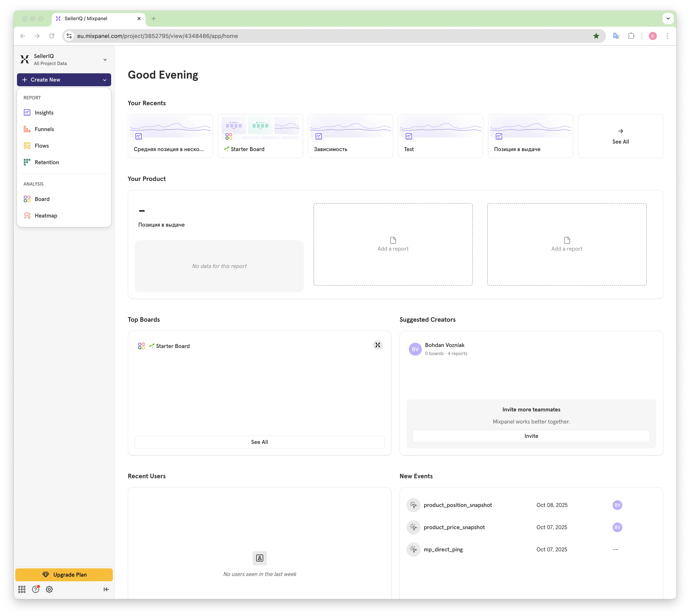Image resolution: width=690 pixels, height=616 pixels.
Task: Open the 'Зависимость' recent report card
Action: [x=350, y=136]
